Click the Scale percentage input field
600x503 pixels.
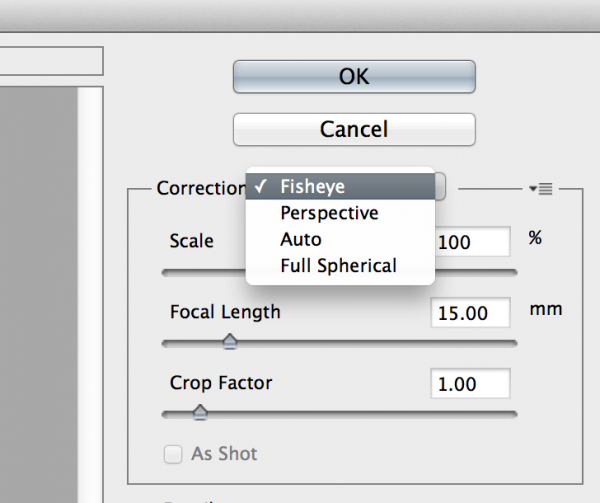pyautogui.click(x=470, y=241)
